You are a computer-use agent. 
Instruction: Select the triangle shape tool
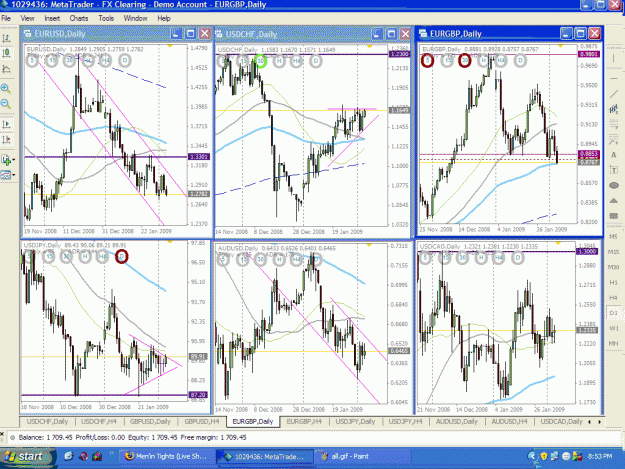(613, 201)
